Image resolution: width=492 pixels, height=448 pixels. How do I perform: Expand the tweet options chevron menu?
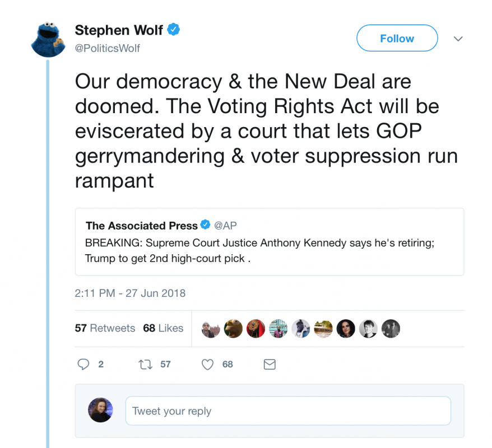pyautogui.click(x=458, y=39)
